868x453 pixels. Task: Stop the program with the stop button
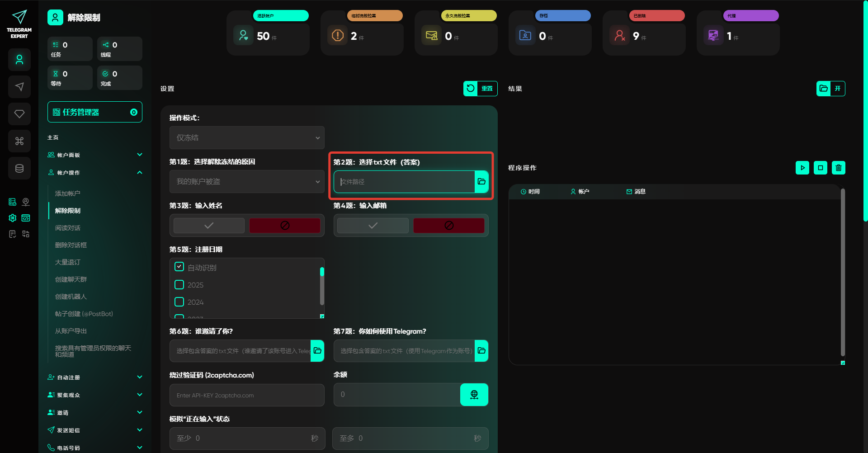click(821, 168)
